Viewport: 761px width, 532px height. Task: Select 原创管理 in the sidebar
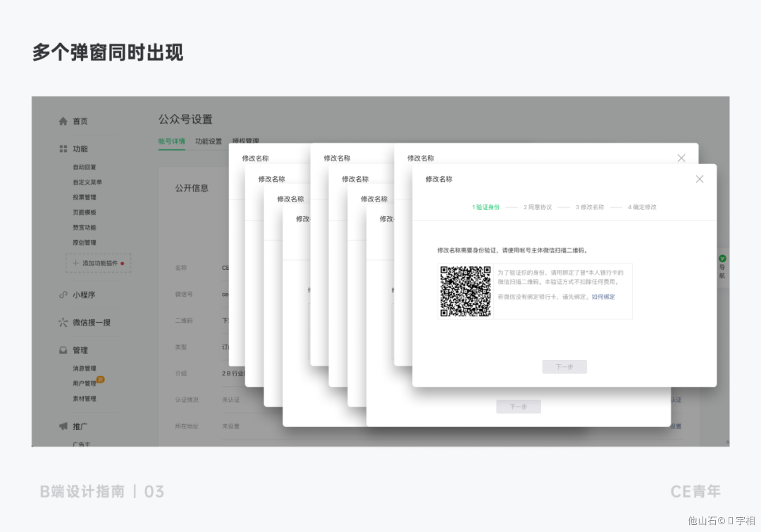click(85, 242)
